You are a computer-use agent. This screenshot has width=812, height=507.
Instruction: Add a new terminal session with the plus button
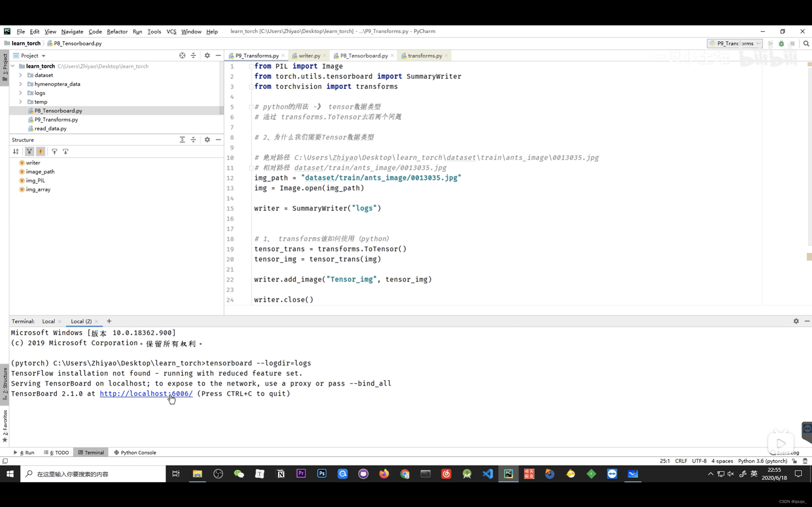(109, 321)
